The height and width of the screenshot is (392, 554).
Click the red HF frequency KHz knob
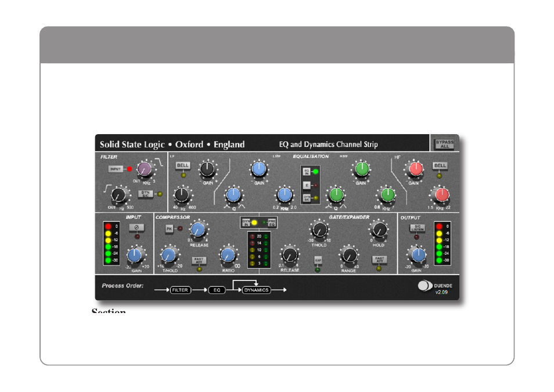442,195
